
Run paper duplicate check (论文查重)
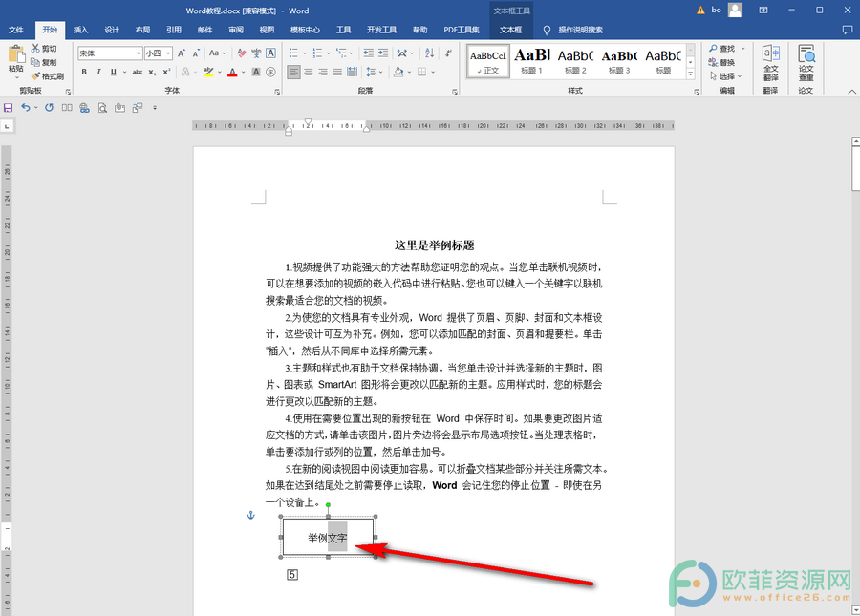tap(806, 63)
